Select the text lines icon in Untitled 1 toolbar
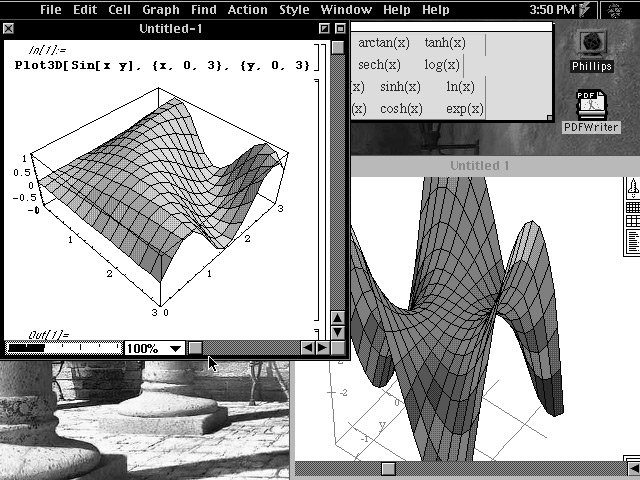Image resolution: width=640 pixels, height=480 pixels. pos(633,241)
